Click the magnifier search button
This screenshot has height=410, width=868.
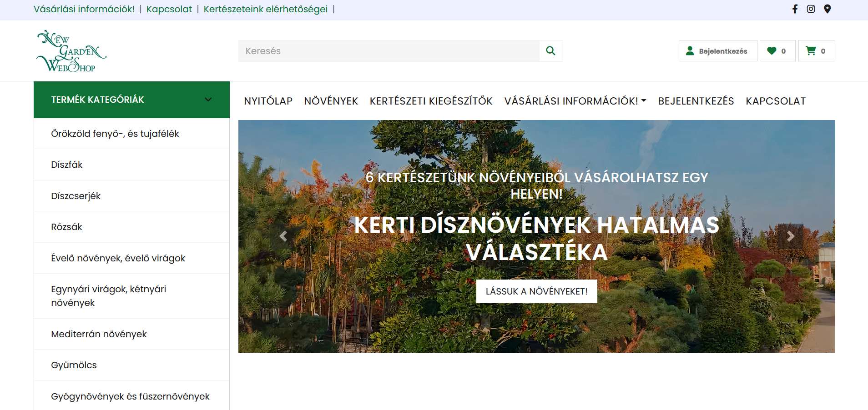[x=550, y=51]
